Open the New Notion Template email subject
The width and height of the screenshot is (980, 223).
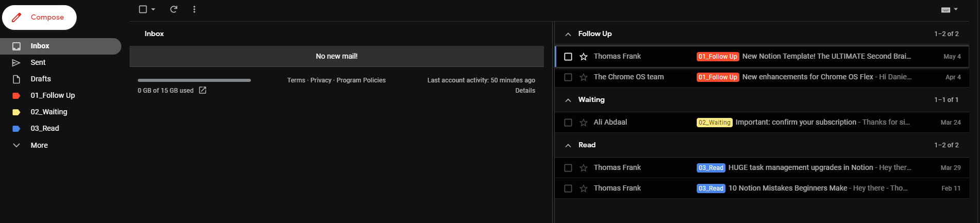pos(827,56)
